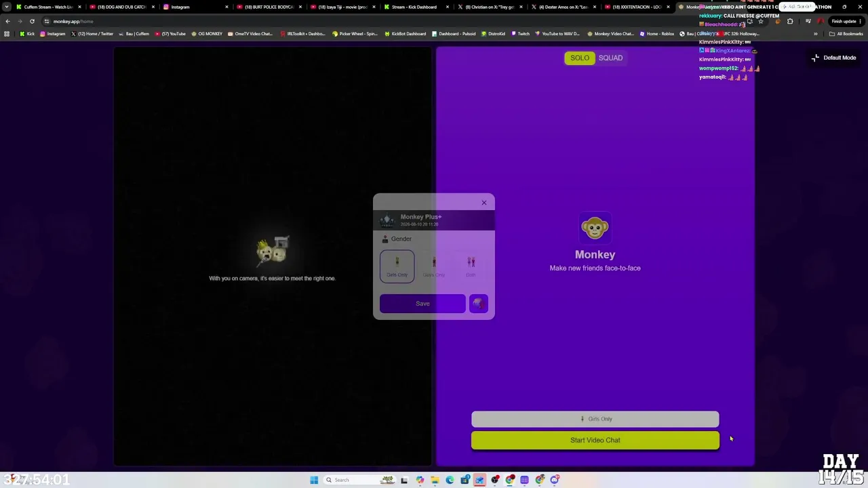
Task: Open the Twitch bookmark
Action: (x=521, y=34)
